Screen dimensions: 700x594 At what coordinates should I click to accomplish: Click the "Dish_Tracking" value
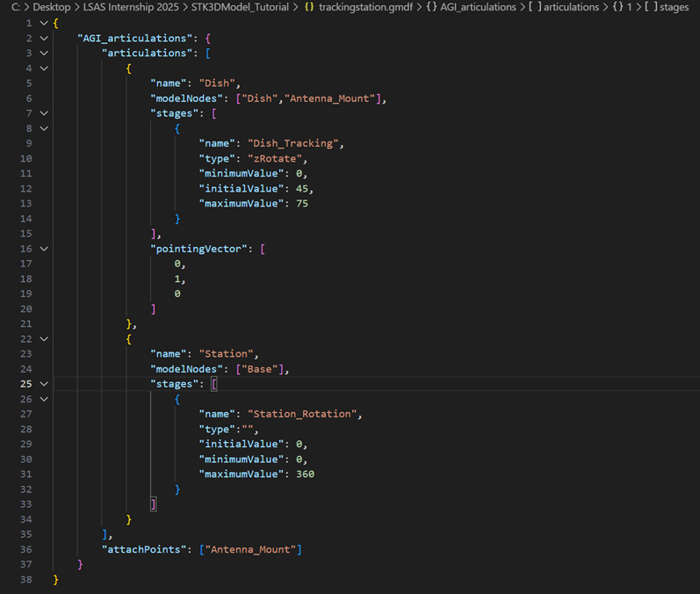point(293,143)
